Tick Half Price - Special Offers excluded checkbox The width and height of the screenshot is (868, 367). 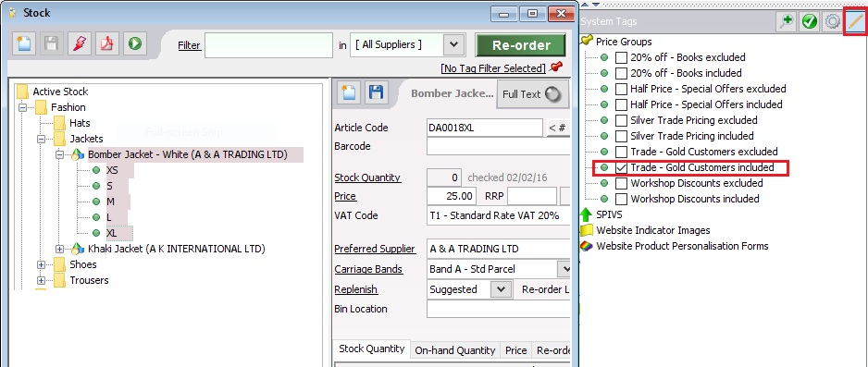(x=622, y=89)
